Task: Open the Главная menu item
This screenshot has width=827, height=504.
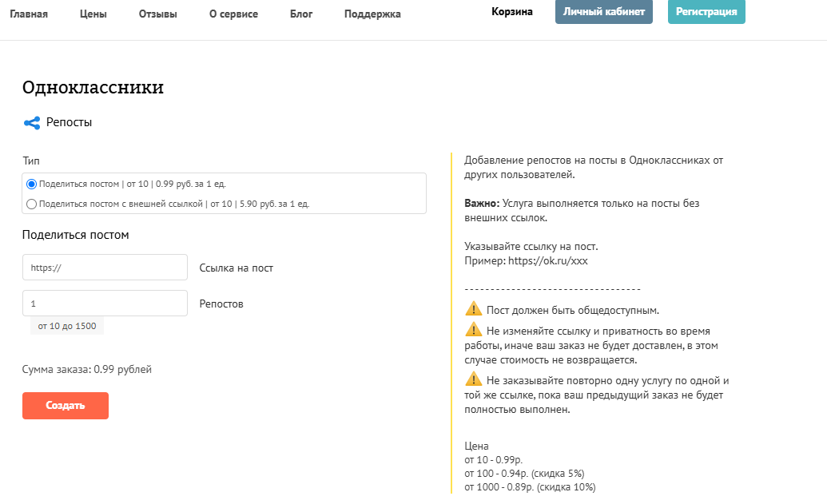Action: [x=29, y=14]
